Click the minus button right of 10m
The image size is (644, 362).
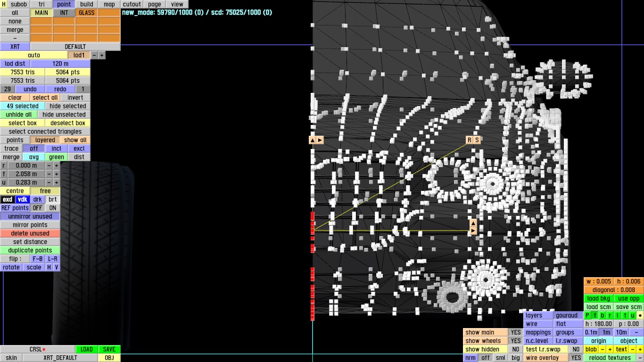636,332
